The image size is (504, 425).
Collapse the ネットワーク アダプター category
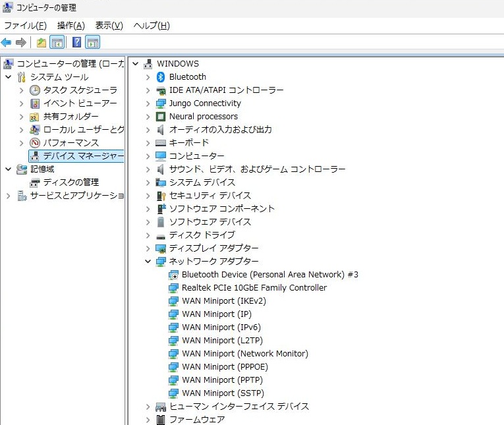click(x=148, y=262)
